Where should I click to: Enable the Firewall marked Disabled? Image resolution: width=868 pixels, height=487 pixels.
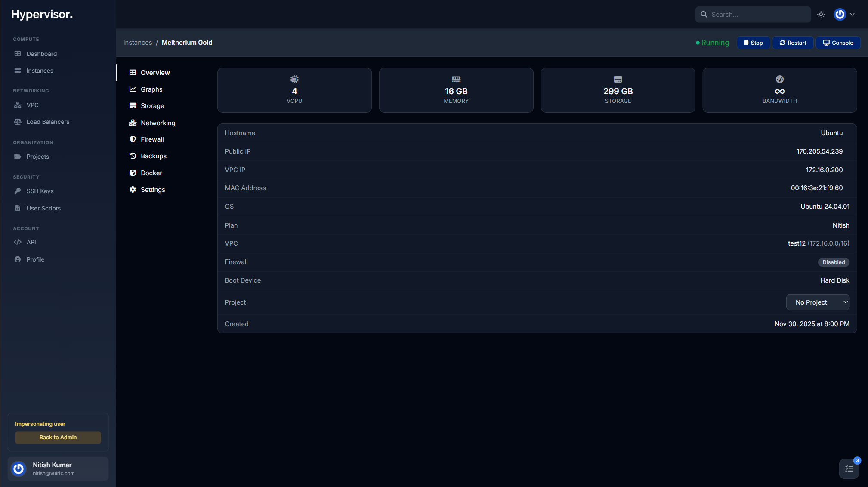coord(833,262)
